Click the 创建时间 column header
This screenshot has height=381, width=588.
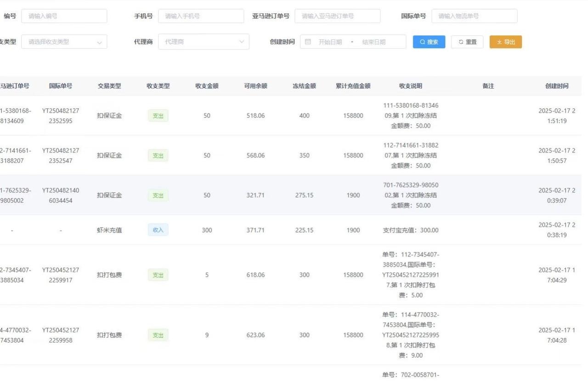[x=557, y=86]
